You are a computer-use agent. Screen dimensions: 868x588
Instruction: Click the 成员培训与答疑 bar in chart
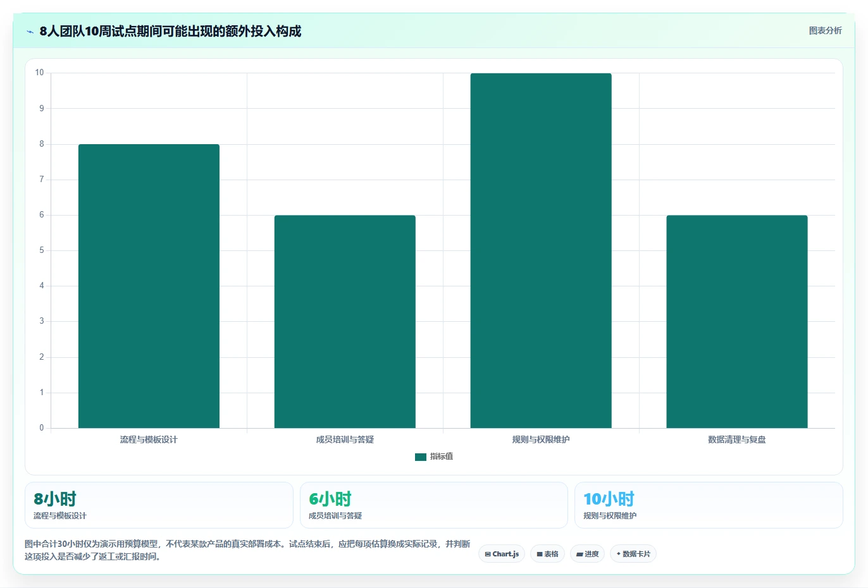click(x=345, y=321)
